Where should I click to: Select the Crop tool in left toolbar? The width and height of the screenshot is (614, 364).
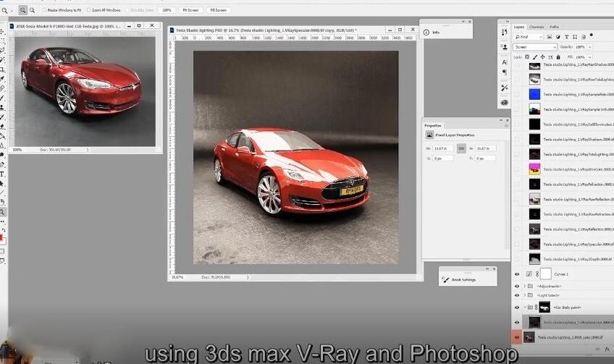(2, 69)
